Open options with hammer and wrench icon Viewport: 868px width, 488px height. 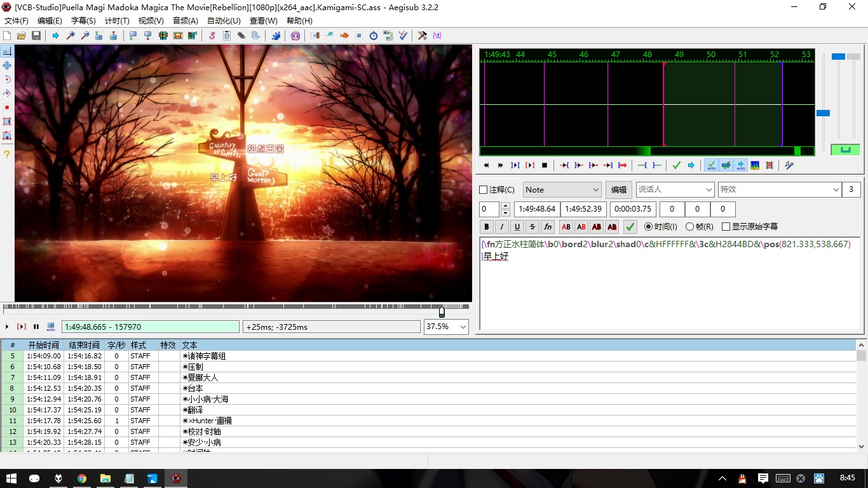click(x=422, y=36)
